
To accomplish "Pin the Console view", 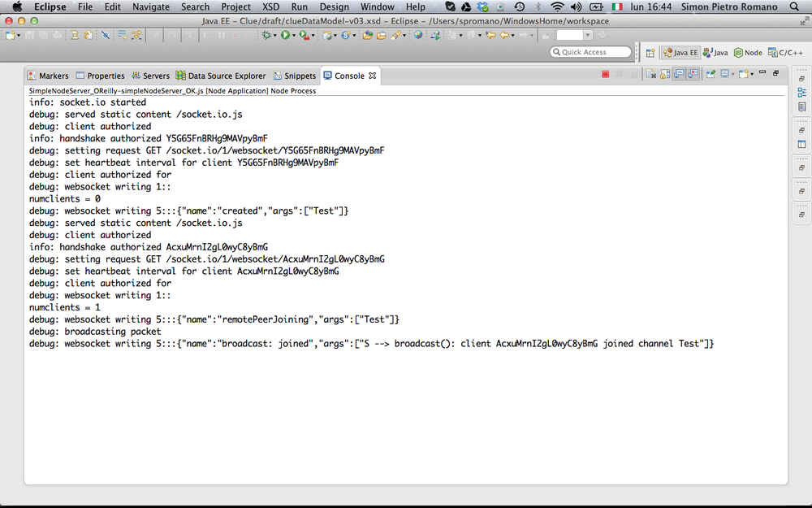I will (x=711, y=75).
